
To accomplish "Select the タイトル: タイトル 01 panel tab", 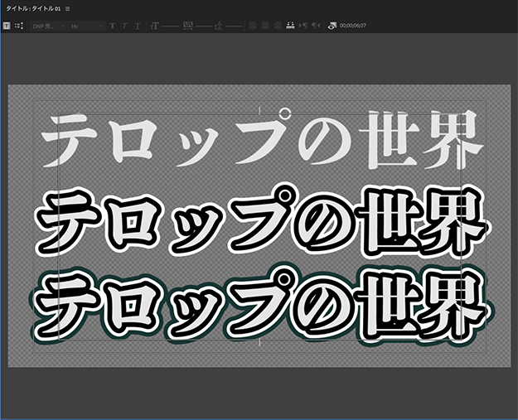I will [31, 8].
